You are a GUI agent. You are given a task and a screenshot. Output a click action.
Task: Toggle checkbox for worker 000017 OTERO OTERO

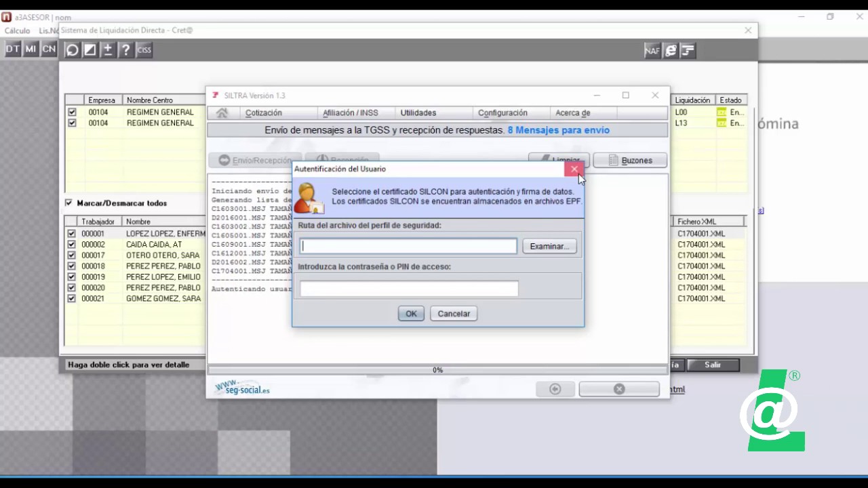coord(72,256)
